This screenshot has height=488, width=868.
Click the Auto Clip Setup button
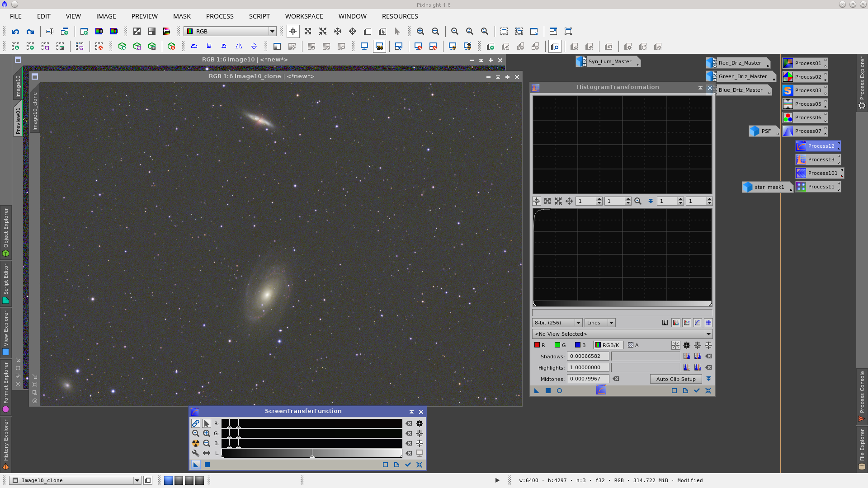(x=675, y=379)
